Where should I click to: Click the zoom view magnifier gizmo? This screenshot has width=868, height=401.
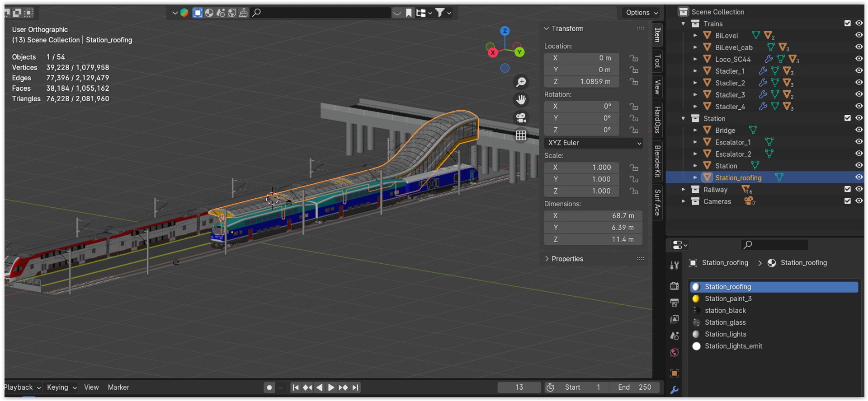point(521,82)
